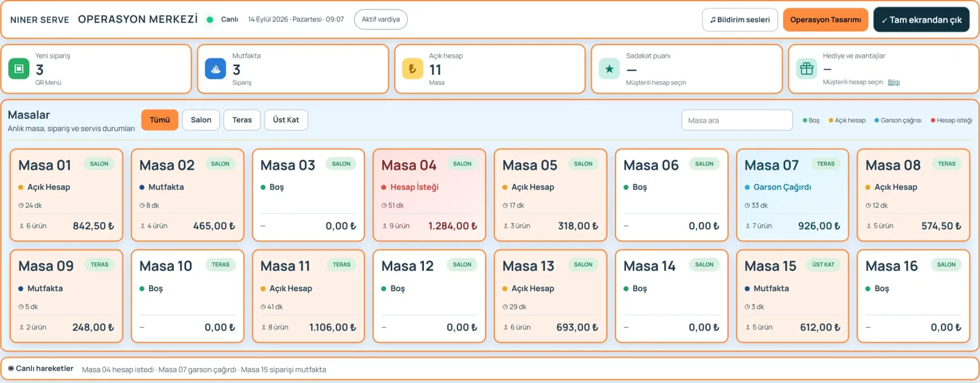Image resolution: width=980 pixels, height=383 pixels.
Task: Toggle Bildirim sesleri notification sounds
Action: (x=740, y=20)
